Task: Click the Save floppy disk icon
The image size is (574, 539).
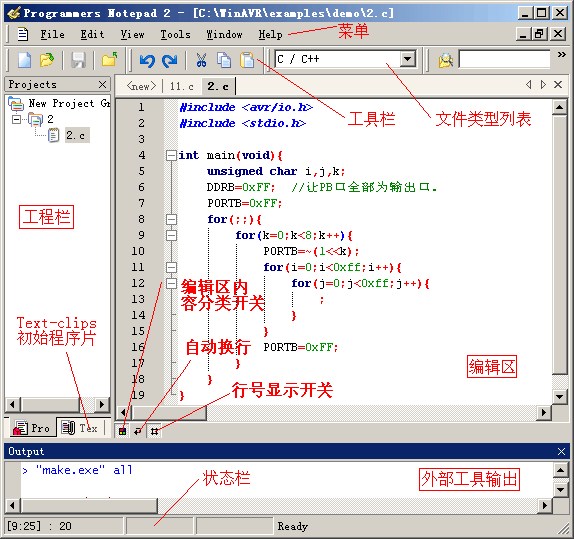Action: point(78,60)
